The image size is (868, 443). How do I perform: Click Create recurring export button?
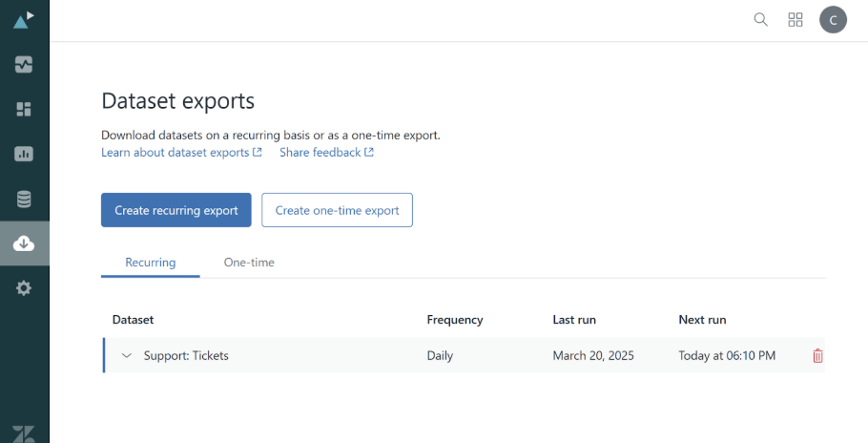176,210
